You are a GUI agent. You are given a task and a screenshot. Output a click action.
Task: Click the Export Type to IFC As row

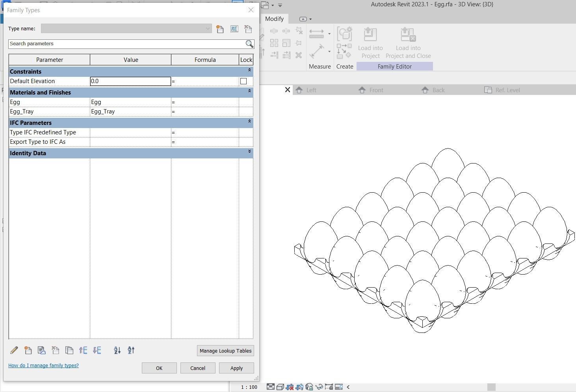pos(131,142)
